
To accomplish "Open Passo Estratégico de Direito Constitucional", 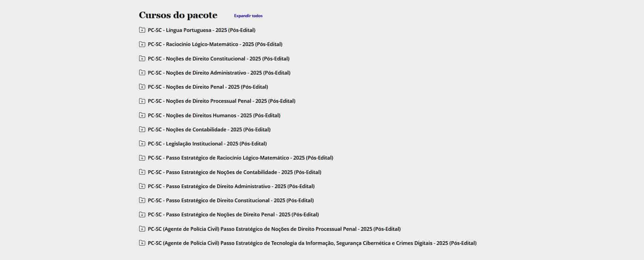I will tap(230, 201).
